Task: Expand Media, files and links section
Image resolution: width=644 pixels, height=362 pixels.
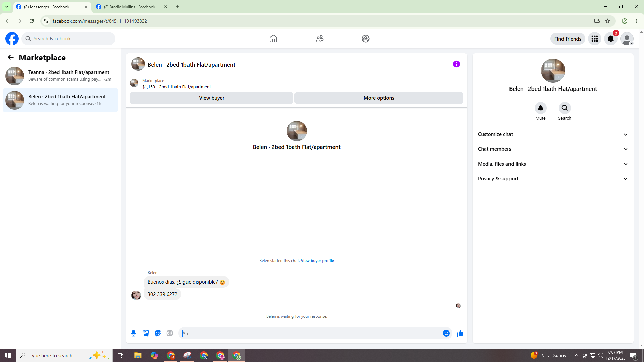Action: (x=553, y=164)
